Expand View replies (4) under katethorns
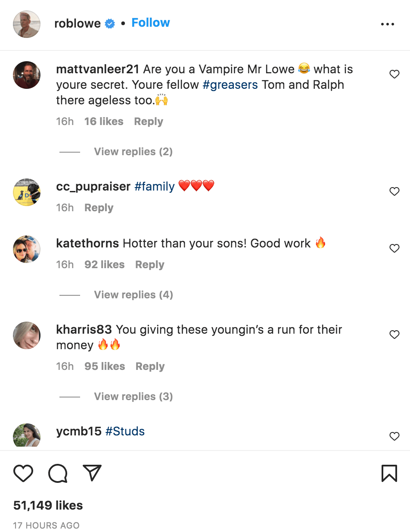This screenshot has width=410, height=532. pyautogui.click(x=134, y=295)
